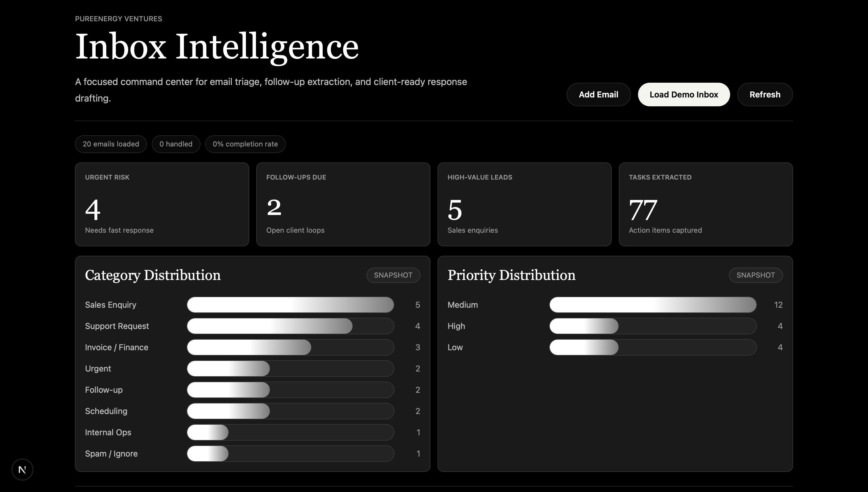Click the 'Low' priority label
The width and height of the screenshot is (868, 492).
coord(455,347)
